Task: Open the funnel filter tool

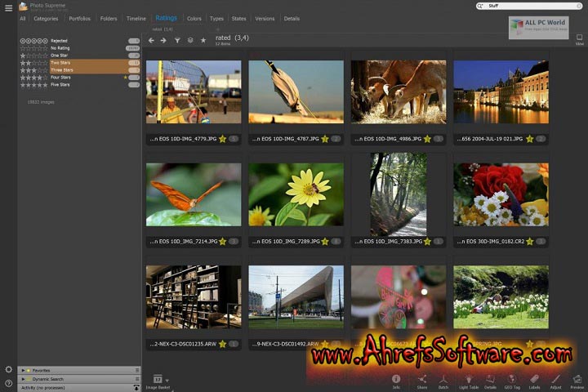Action: (x=177, y=40)
